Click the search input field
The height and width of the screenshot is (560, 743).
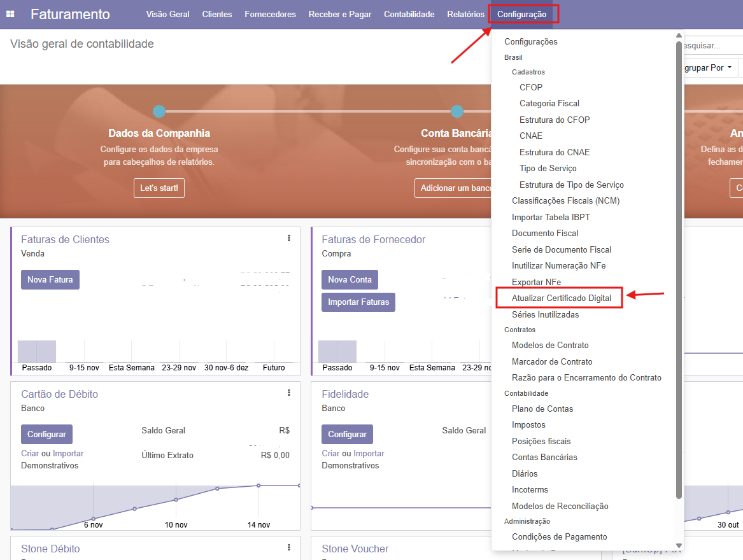click(710, 46)
